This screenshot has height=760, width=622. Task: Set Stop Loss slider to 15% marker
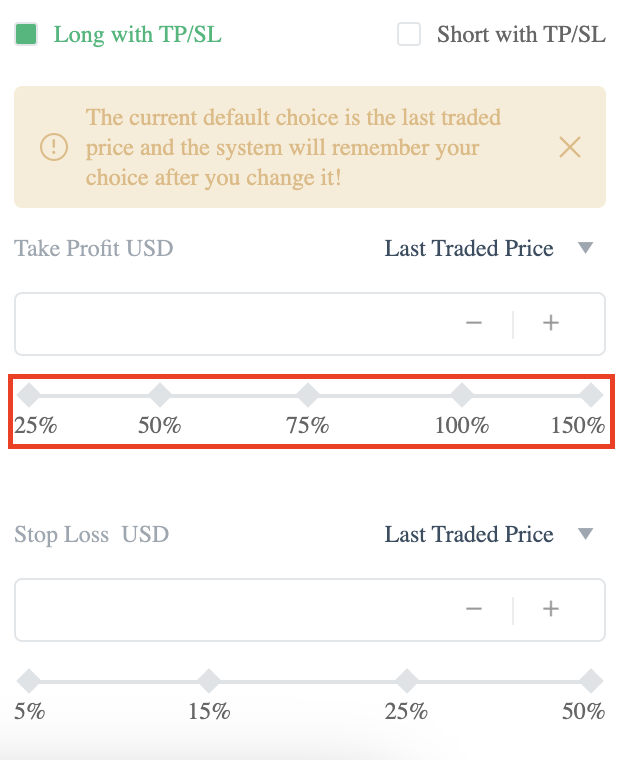(209, 681)
